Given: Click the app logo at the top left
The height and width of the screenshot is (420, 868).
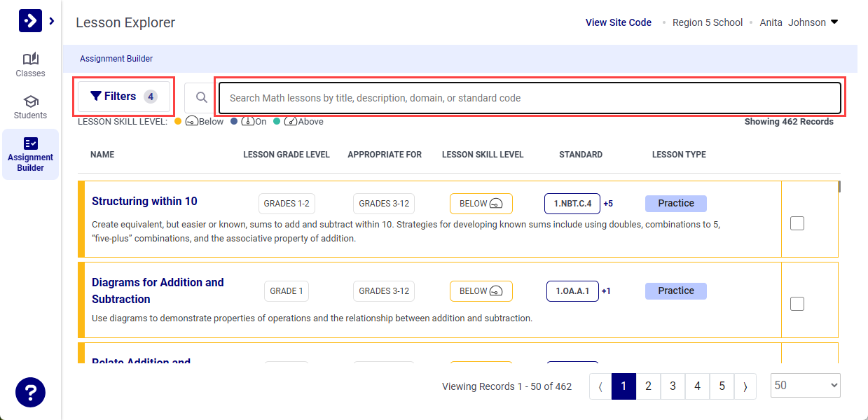Looking at the screenshot, I should point(29,20).
